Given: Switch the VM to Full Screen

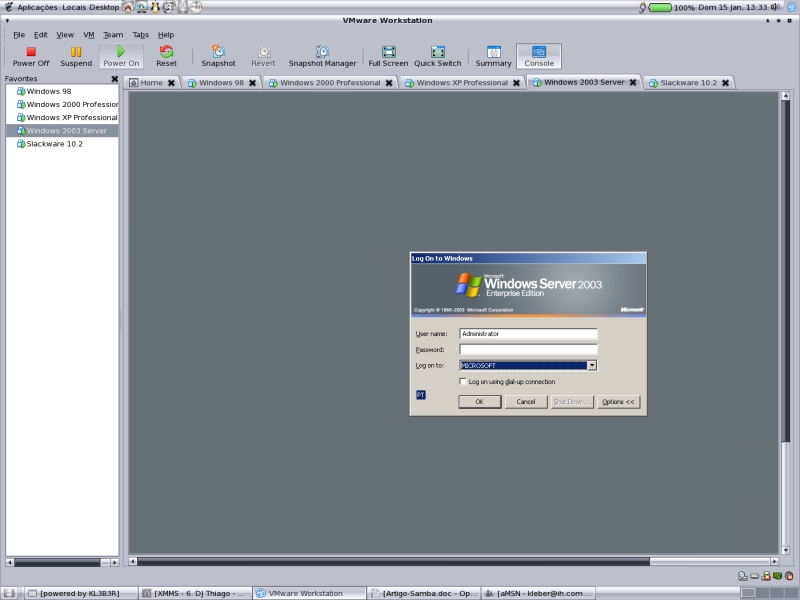Looking at the screenshot, I should click(388, 56).
